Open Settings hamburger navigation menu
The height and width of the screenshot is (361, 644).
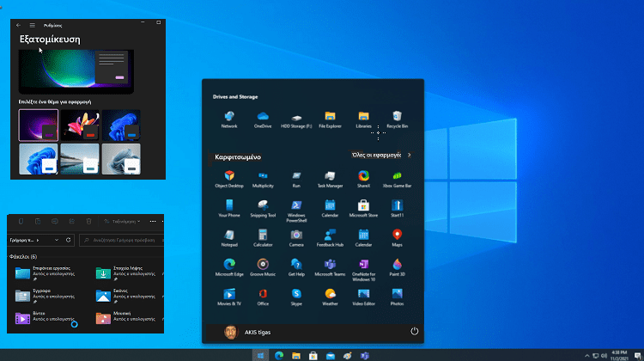coord(32,25)
